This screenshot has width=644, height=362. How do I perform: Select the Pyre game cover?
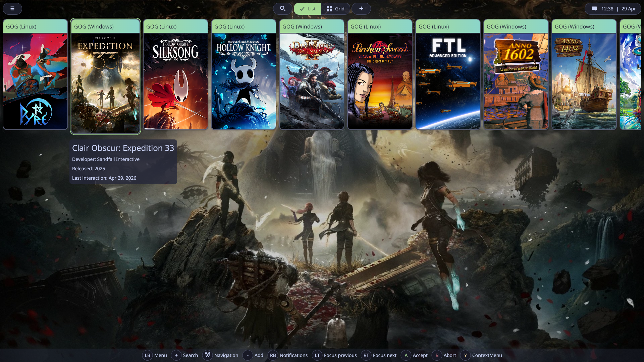click(35, 81)
